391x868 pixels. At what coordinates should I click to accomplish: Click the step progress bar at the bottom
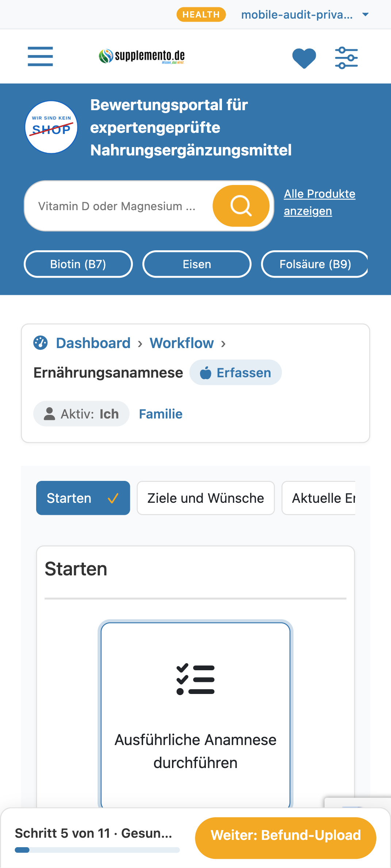click(97, 850)
